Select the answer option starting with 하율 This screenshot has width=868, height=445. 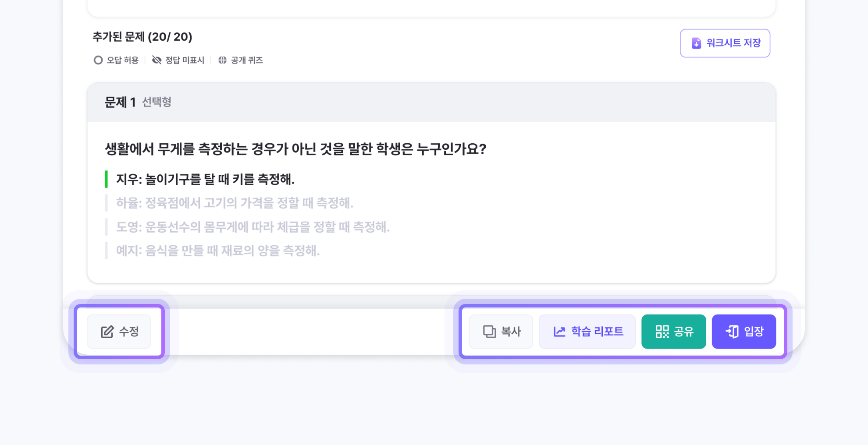[x=235, y=203]
